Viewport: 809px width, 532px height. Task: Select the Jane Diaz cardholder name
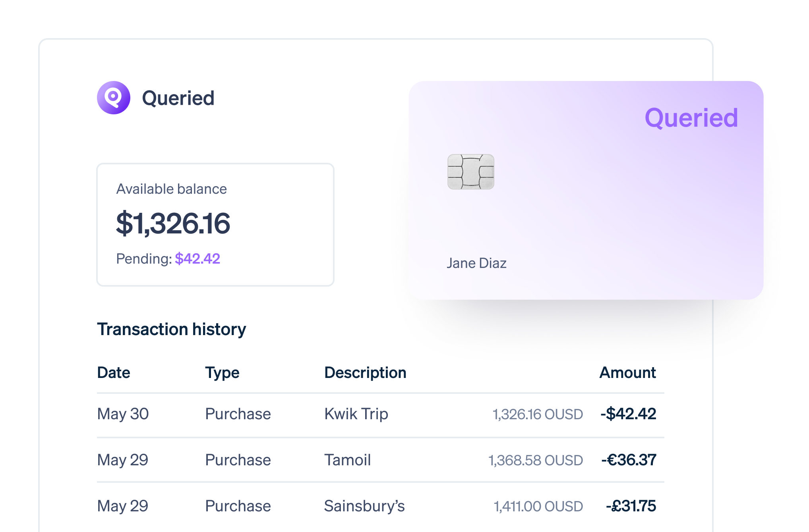coord(476,263)
